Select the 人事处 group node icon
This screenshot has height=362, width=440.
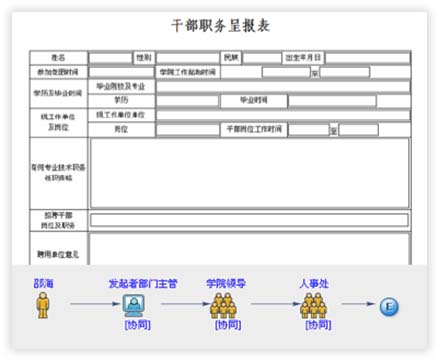click(x=313, y=305)
